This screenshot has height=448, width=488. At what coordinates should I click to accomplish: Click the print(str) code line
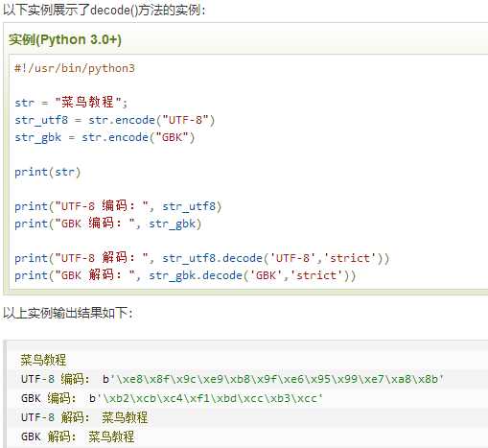click(x=48, y=172)
